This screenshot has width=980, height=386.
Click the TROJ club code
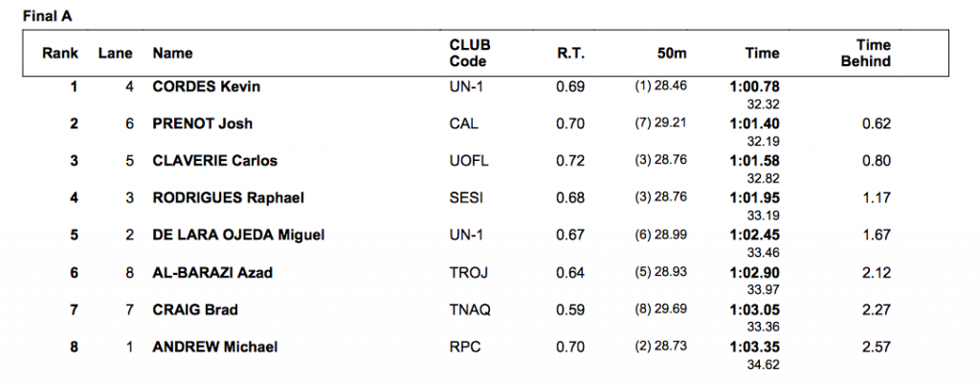467,273
